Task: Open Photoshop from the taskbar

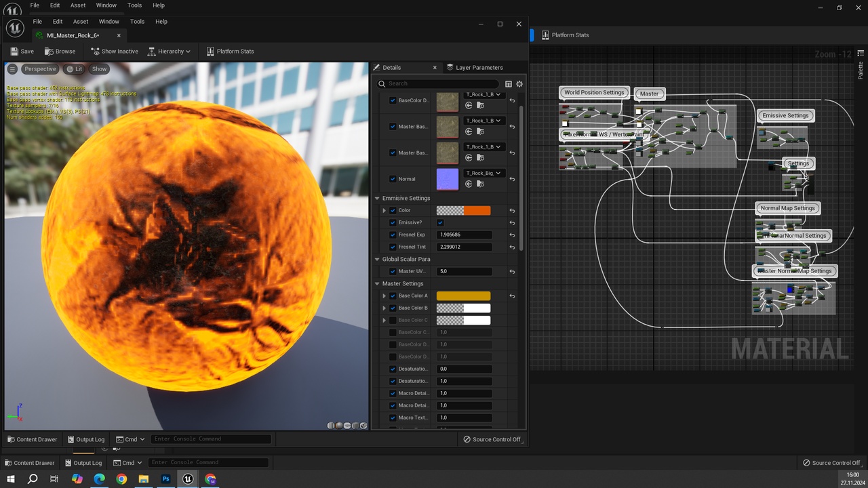Action: pos(165,479)
